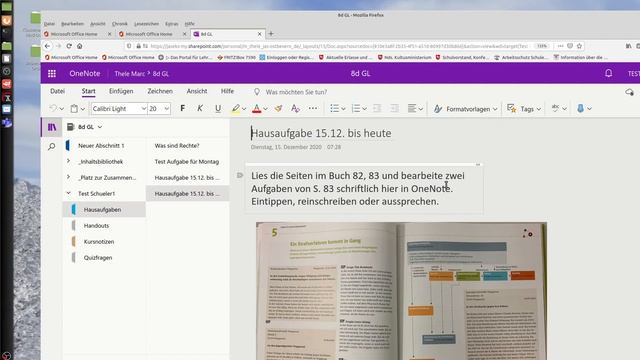This screenshot has height=360, width=640.
Task: Open the Firefox Lesezeichen menu
Action: pos(146,24)
